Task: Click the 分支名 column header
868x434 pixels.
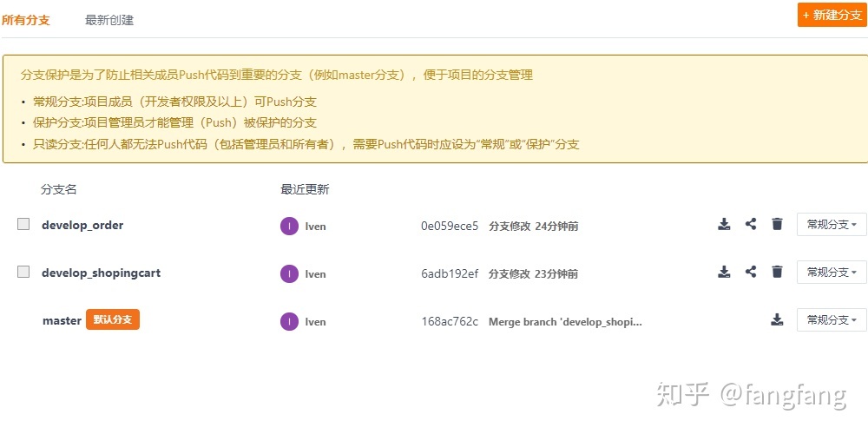Action: (59, 189)
